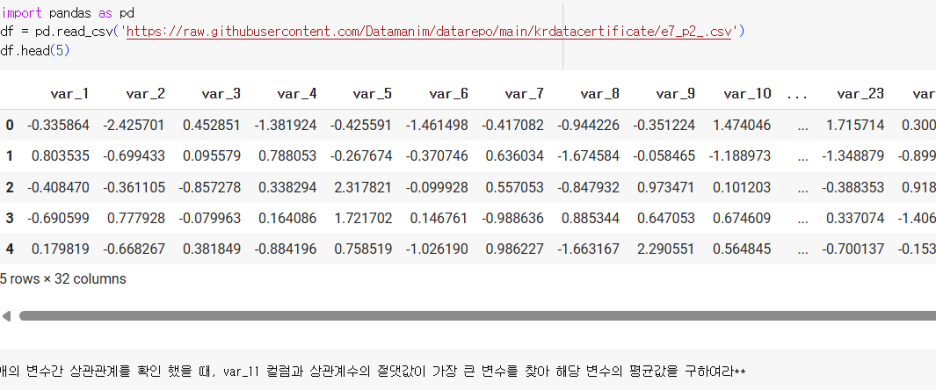The height and width of the screenshot is (390, 936).
Task: Select the cell value -1.348879
Action: pos(852,156)
